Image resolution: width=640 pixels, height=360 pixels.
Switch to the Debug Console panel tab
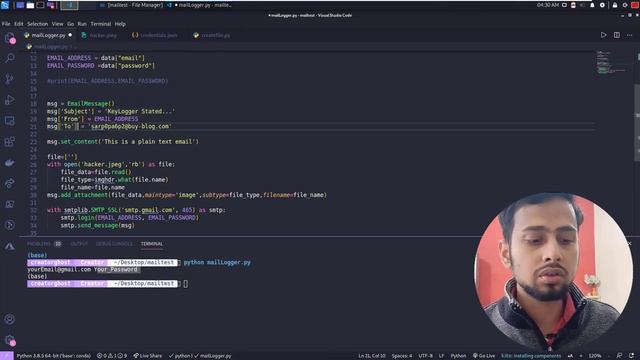tap(114, 244)
